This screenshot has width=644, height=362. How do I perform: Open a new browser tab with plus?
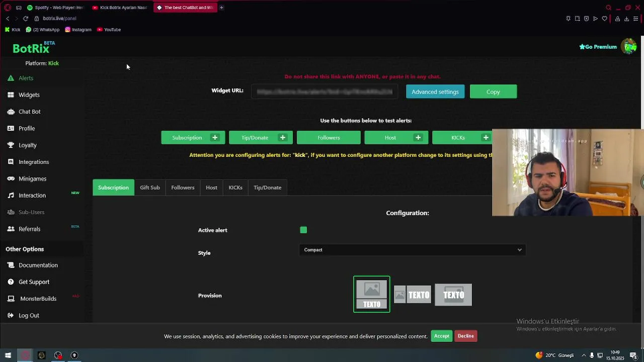pyautogui.click(x=221, y=8)
